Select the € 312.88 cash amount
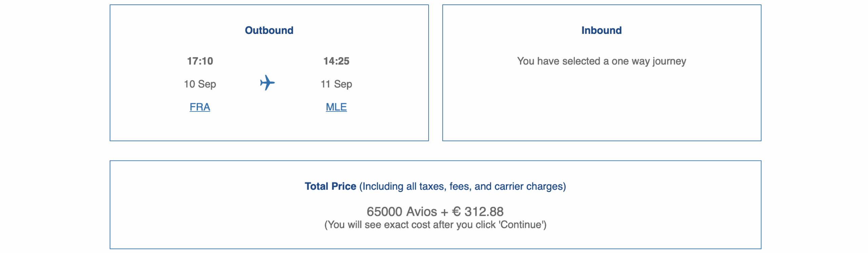Image resolution: width=868 pixels, height=253 pixels. click(x=478, y=212)
